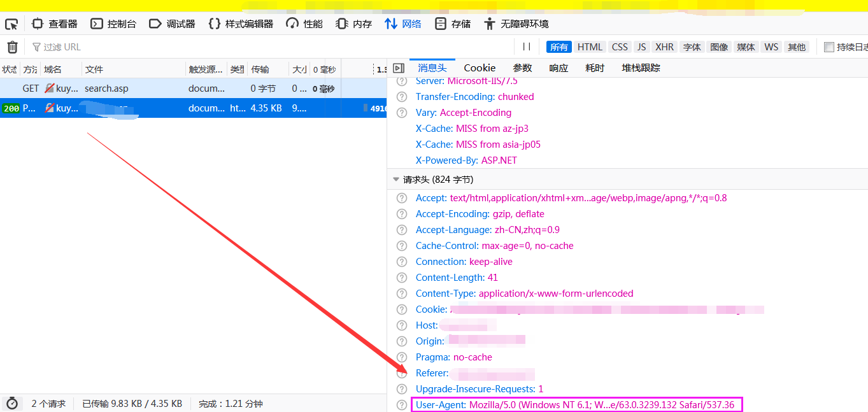Switch to the Cookie tab
The image size is (868, 412).
pos(480,68)
